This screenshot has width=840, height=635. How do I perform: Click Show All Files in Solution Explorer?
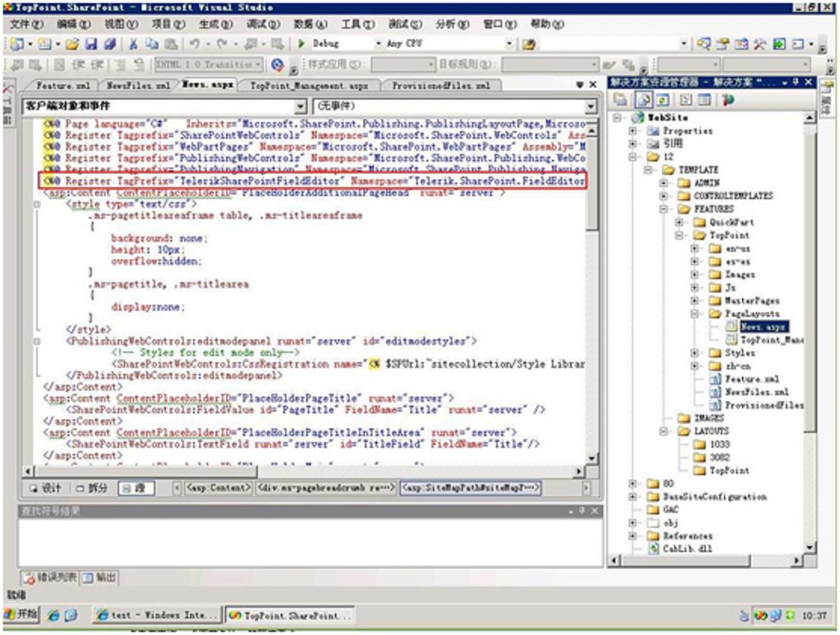click(x=645, y=100)
